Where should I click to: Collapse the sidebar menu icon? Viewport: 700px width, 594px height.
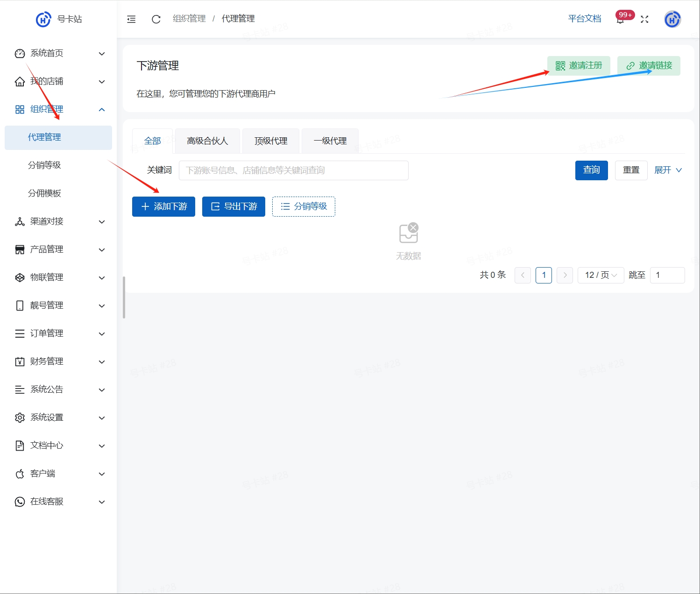pos(131,19)
